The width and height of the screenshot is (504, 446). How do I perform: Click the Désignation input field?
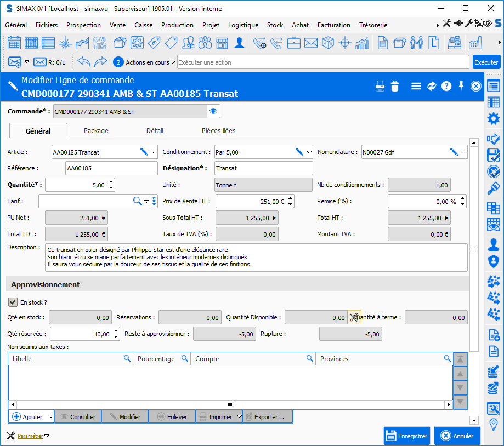263,168
